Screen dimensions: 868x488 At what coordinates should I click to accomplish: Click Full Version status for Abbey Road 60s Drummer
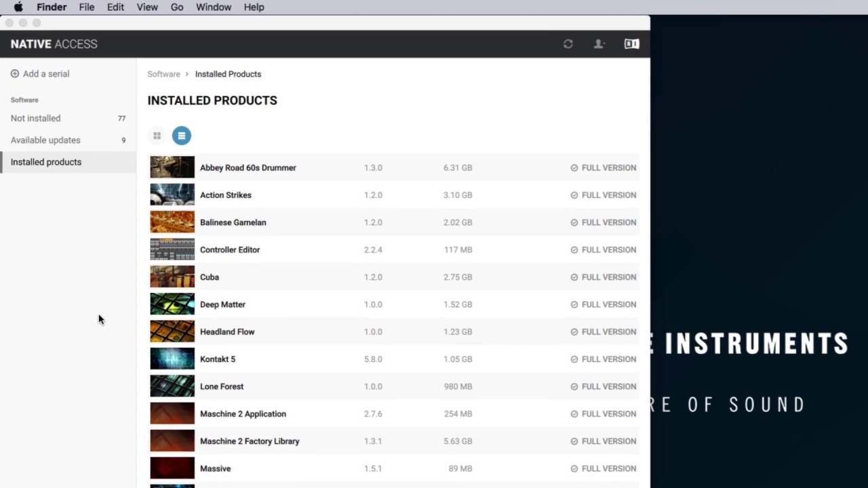tap(604, 167)
